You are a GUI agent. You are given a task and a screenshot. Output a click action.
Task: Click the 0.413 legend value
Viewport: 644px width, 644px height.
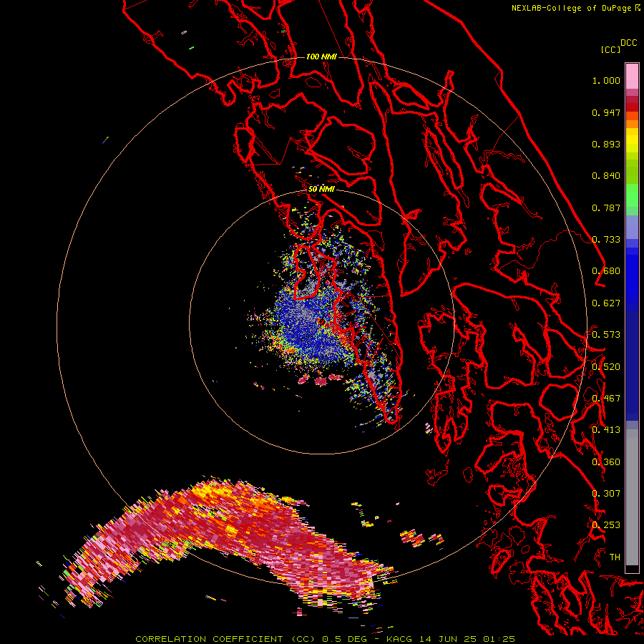pyautogui.click(x=606, y=430)
